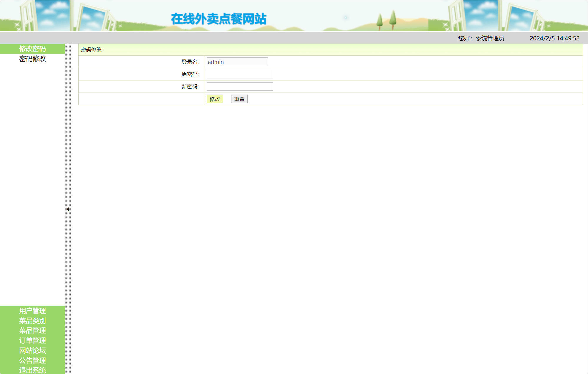Click the admin login name field
Viewport: 588px width, 374px height.
(237, 62)
